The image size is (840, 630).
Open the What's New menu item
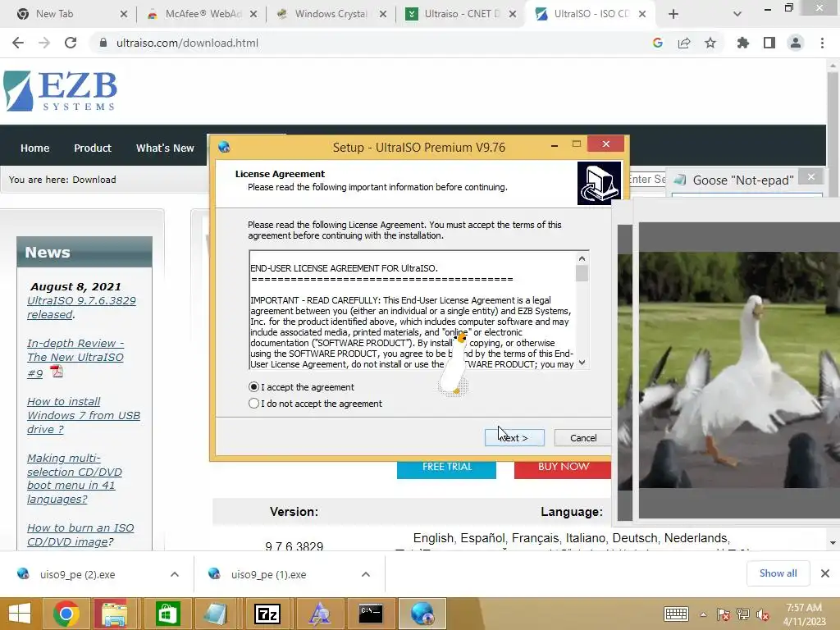click(x=165, y=148)
